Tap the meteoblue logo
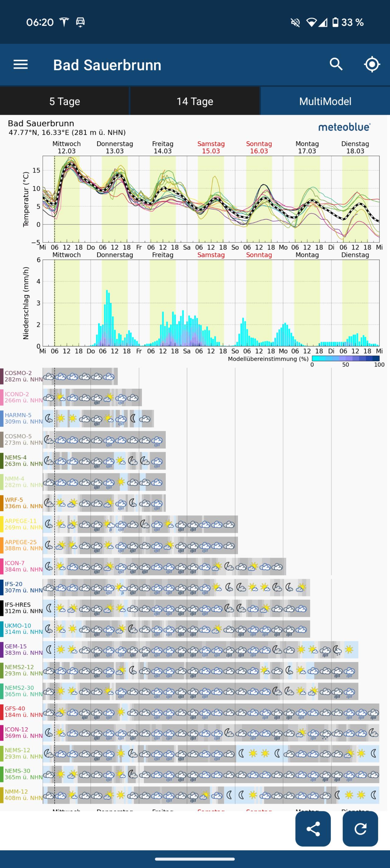This screenshot has width=390, height=868. pos(344,127)
